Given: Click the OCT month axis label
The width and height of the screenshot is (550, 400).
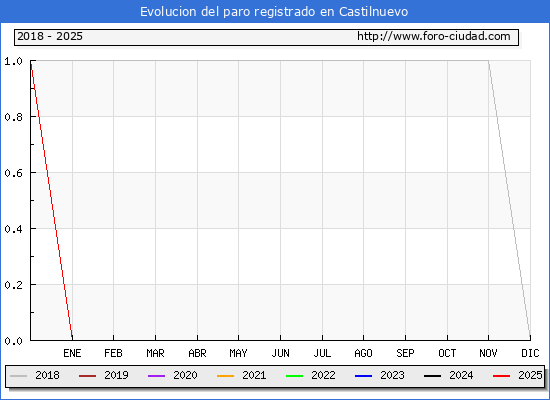Looking at the screenshot, I should pos(447,353).
